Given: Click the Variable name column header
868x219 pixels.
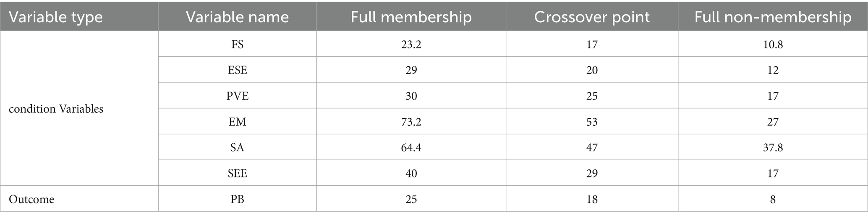Looking at the screenshot, I should coord(237,17).
